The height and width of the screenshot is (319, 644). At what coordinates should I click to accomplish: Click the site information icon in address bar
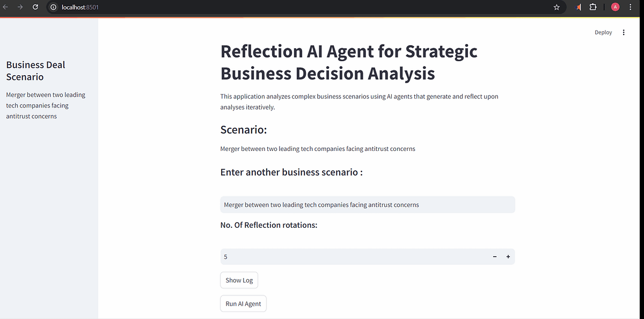53,7
